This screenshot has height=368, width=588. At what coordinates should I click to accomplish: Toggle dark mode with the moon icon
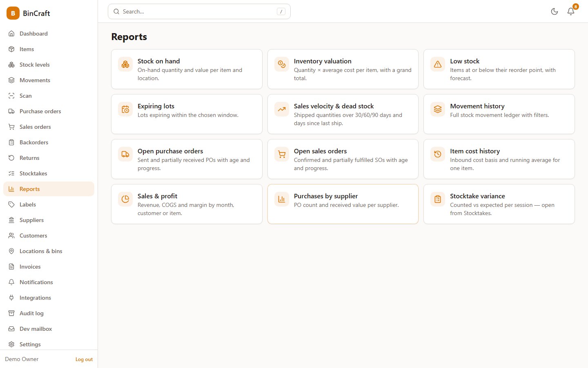(555, 11)
